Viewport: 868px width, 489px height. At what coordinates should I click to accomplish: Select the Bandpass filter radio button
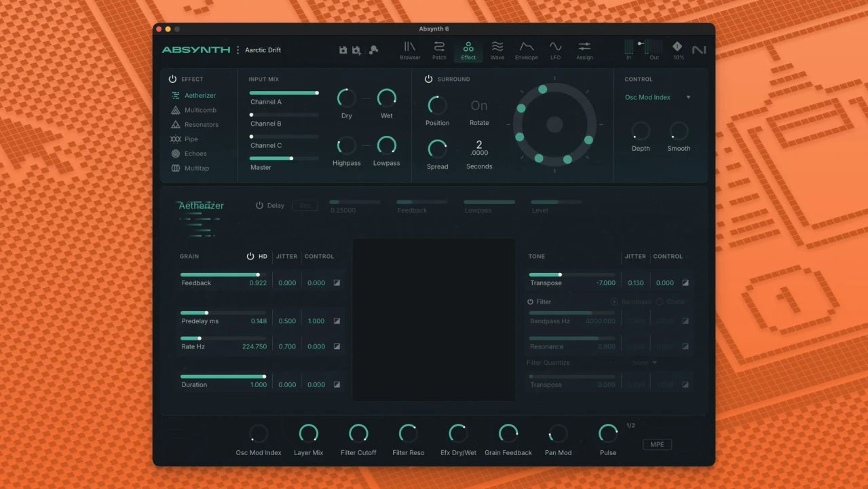614,302
